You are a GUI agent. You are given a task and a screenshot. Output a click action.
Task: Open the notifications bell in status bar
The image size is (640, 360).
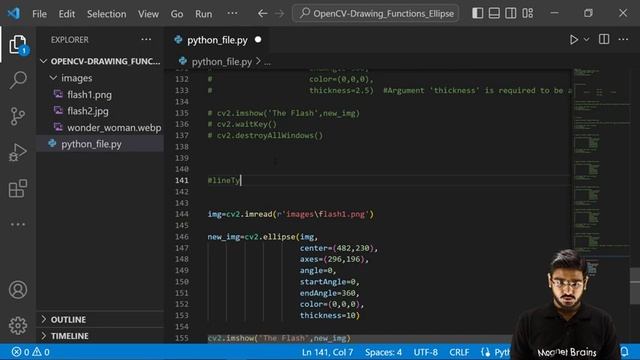pyautogui.click(x=624, y=351)
